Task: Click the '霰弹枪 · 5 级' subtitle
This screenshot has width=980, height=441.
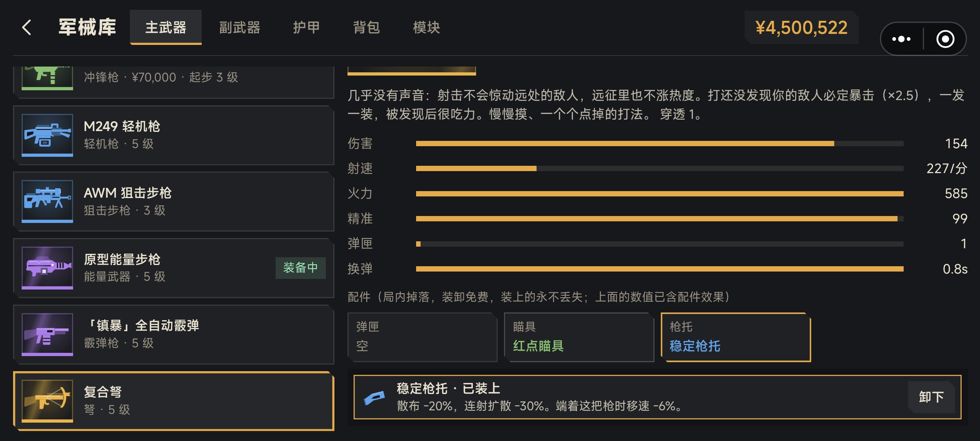Action: click(x=119, y=343)
